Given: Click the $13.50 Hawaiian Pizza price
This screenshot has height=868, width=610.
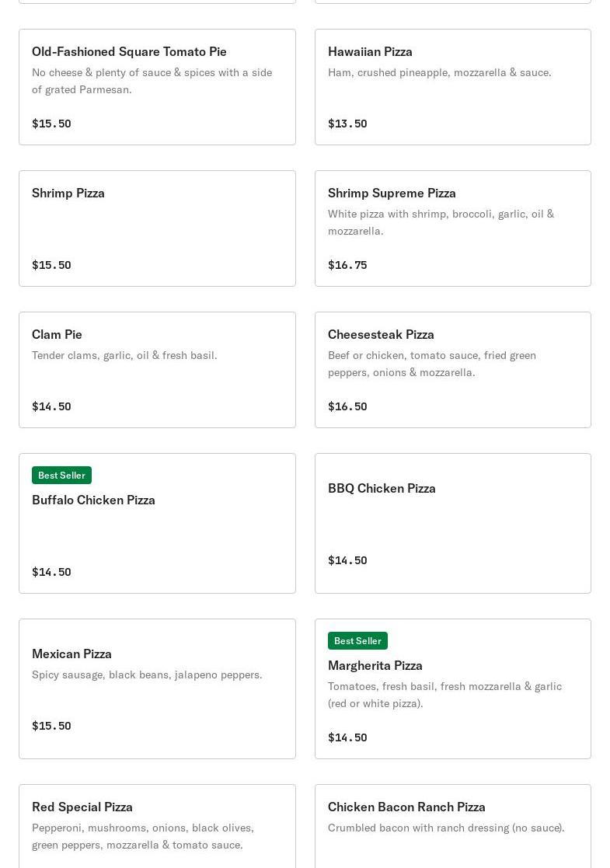Looking at the screenshot, I should coord(347,124).
